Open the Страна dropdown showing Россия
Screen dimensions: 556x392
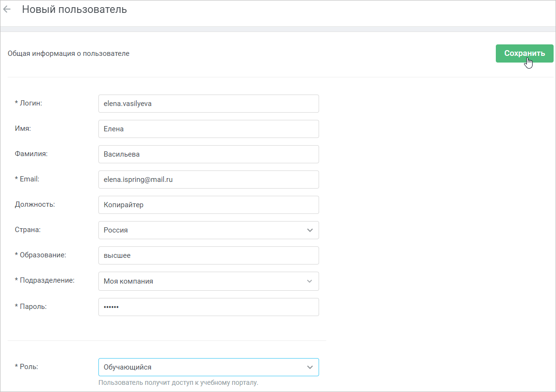[208, 230]
